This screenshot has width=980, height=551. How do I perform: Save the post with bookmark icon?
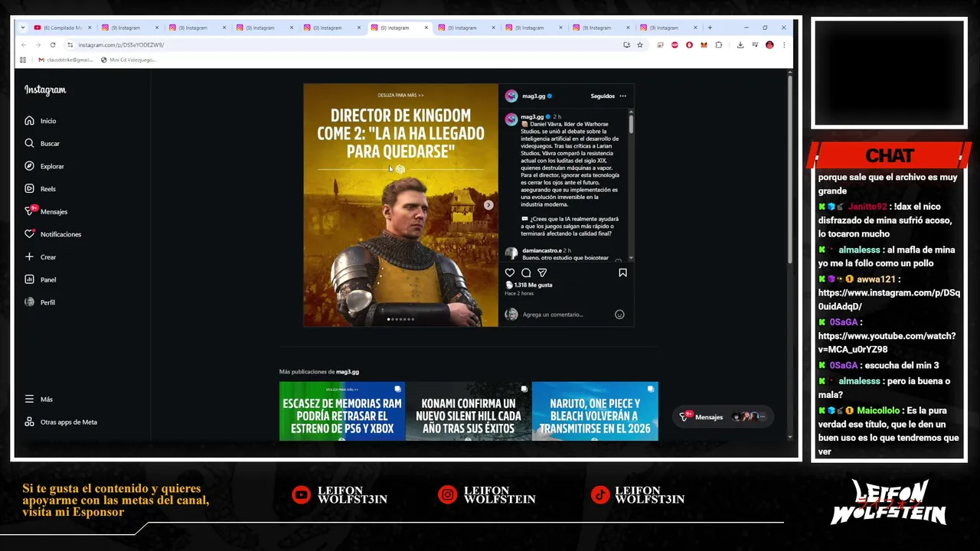click(x=622, y=272)
